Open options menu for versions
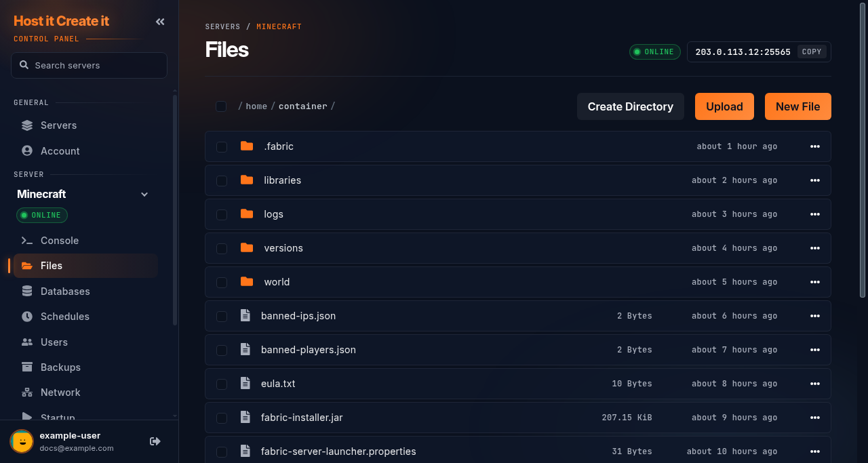This screenshot has height=463, width=868. [815, 248]
